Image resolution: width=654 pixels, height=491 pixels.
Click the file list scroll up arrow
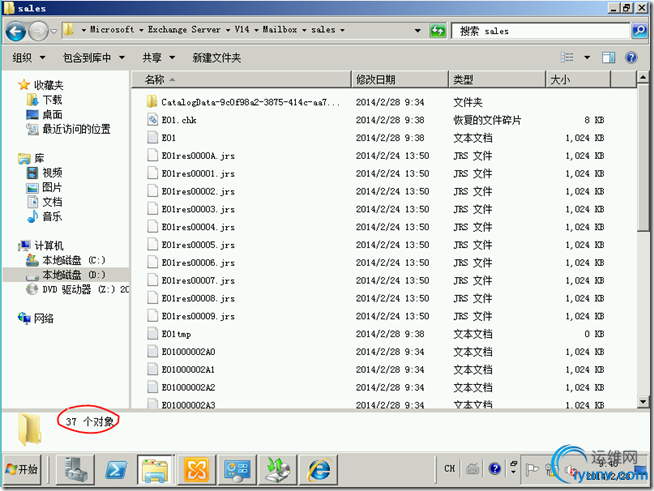tap(643, 77)
